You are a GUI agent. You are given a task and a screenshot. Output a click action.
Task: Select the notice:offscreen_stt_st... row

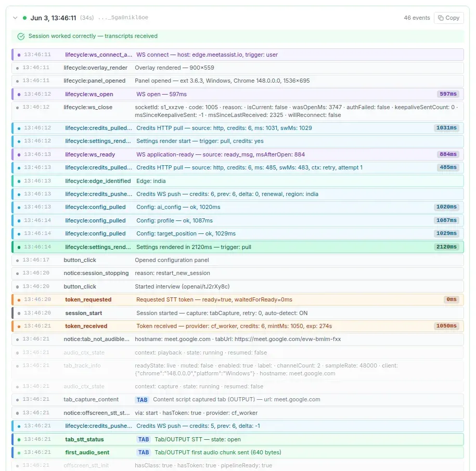point(238,413)
